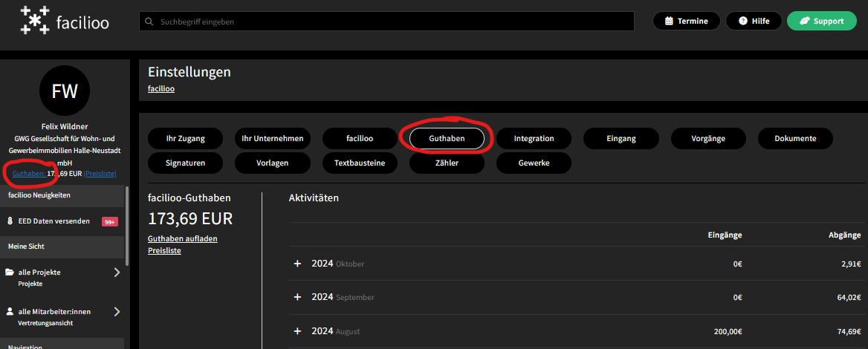Image resolution: width=868 pixels, height=349 pixels.
Task: Click the Abgänge value 74,69€
Action: click(x=849, y=332)
